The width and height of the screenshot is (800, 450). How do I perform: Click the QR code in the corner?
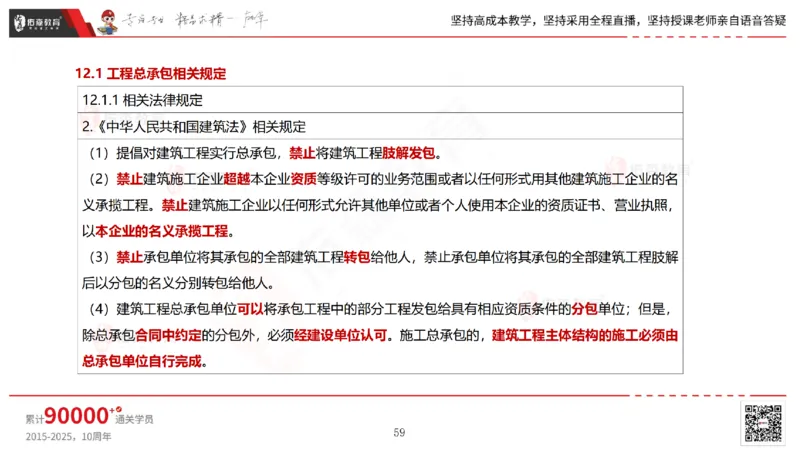[763, 423]
